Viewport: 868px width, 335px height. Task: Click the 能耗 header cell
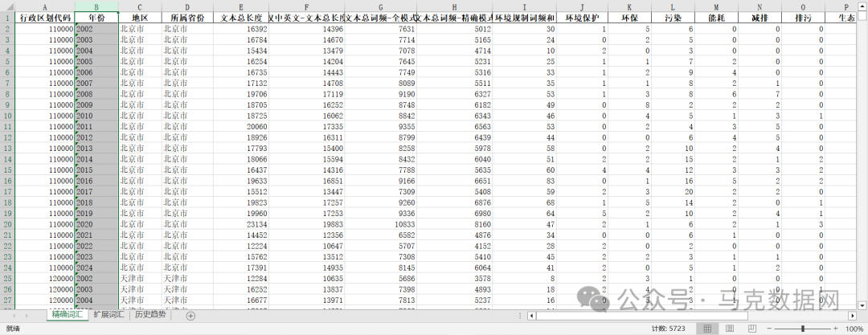(x=716, y=18)
